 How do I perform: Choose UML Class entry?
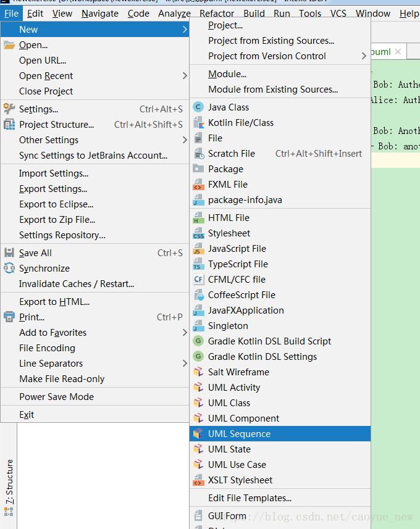[280, 403]
